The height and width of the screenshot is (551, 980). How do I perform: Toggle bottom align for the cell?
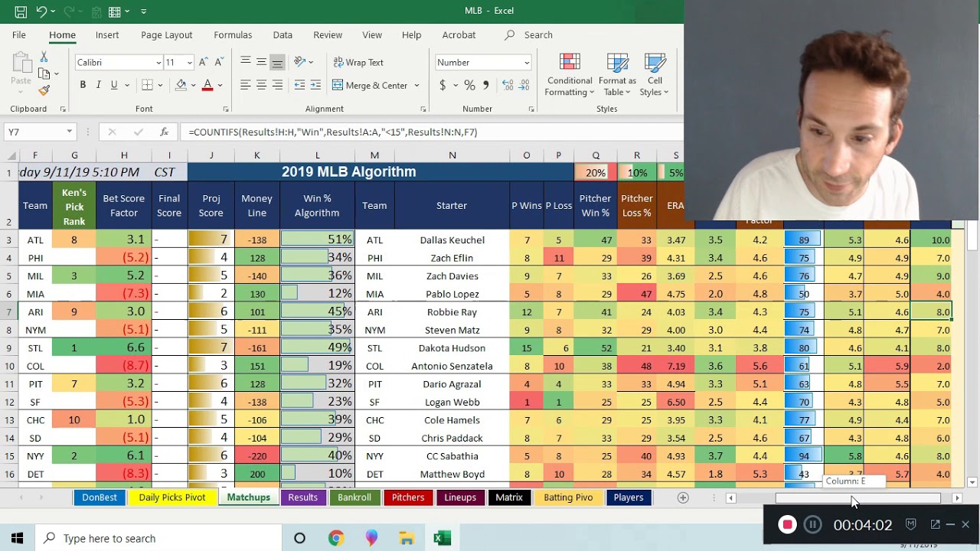tap(277, 62)
